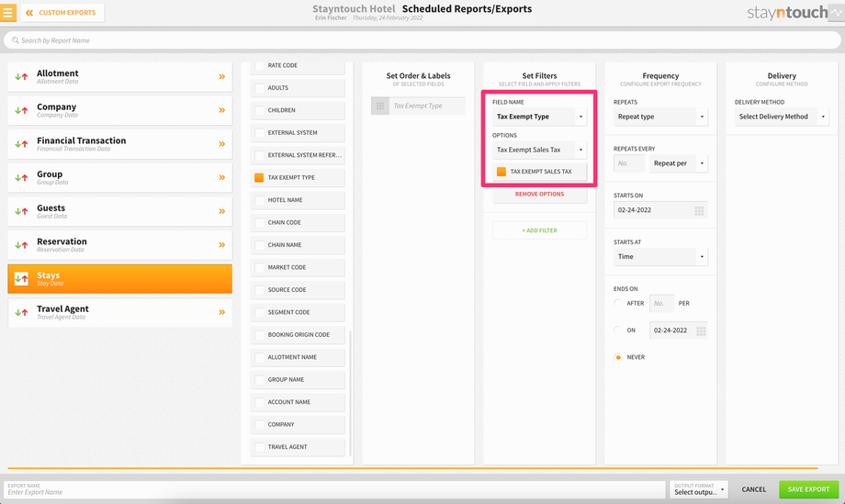Open the Repeat per dropdown
The width and height of the screenshot is (845, 504).
pyautogui.click(x=679, y=163)
